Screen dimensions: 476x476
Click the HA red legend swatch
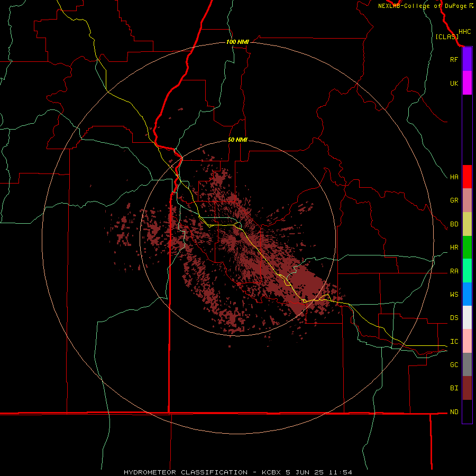(x=467, y=177)
